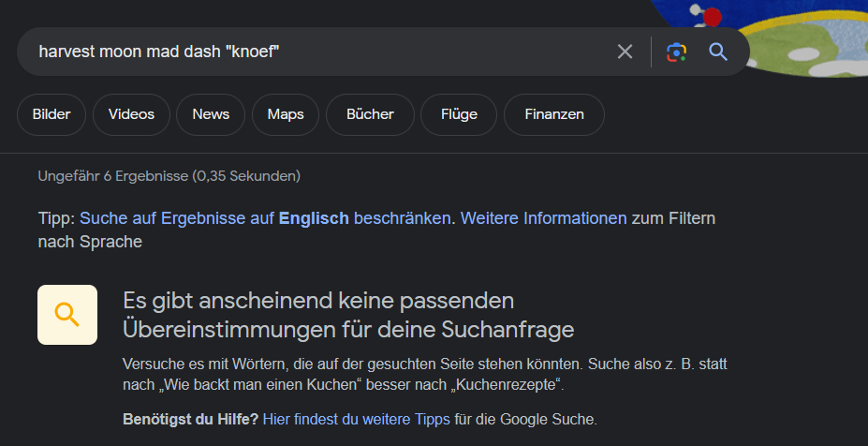Click the magnifying glass search button
The height and width of the screenshot is (446, 868).
718,52
